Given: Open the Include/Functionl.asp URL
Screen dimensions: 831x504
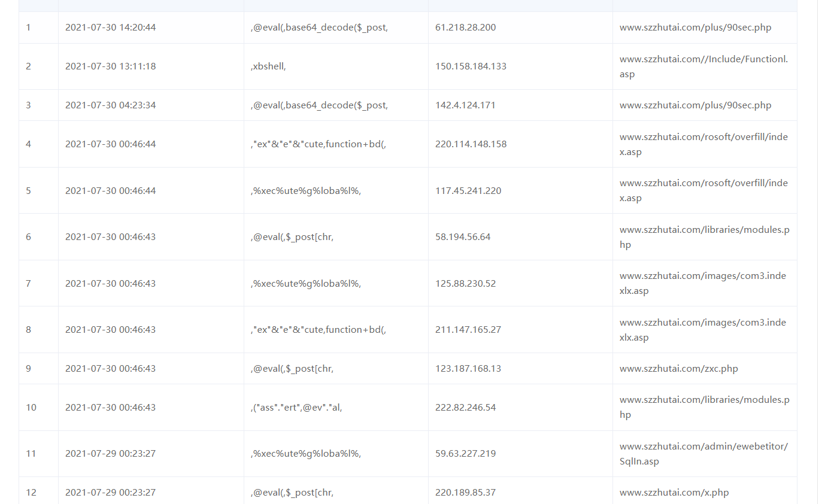Looking at the screenshot, I should (x=703, y=66).
